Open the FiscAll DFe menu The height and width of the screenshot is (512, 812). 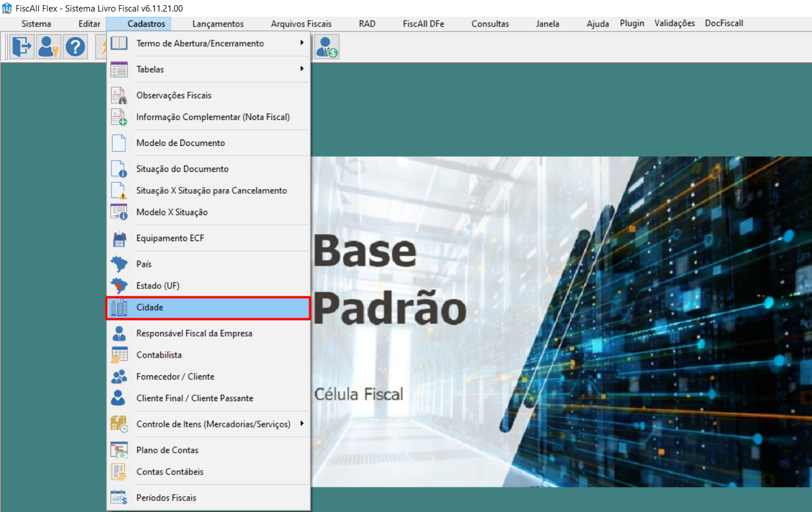point(423,24)
